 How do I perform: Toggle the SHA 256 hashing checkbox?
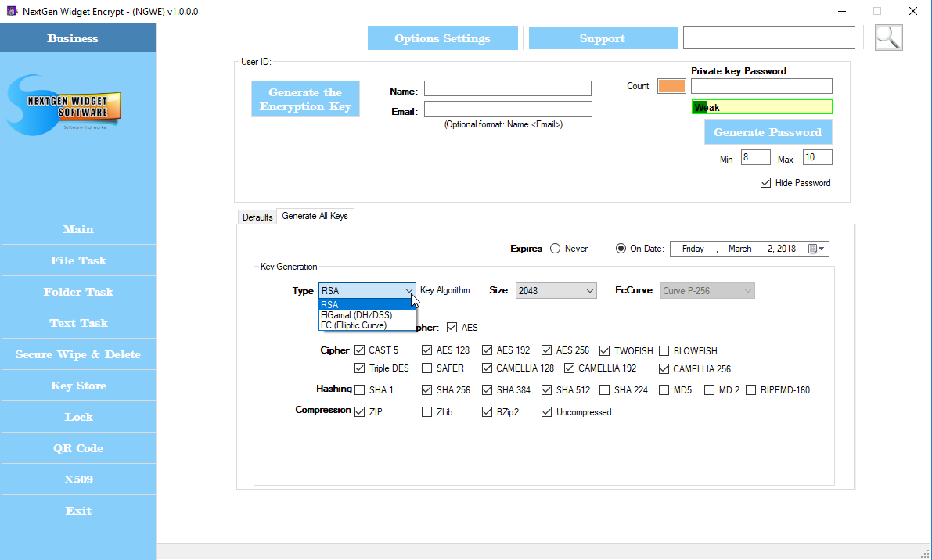426,390
